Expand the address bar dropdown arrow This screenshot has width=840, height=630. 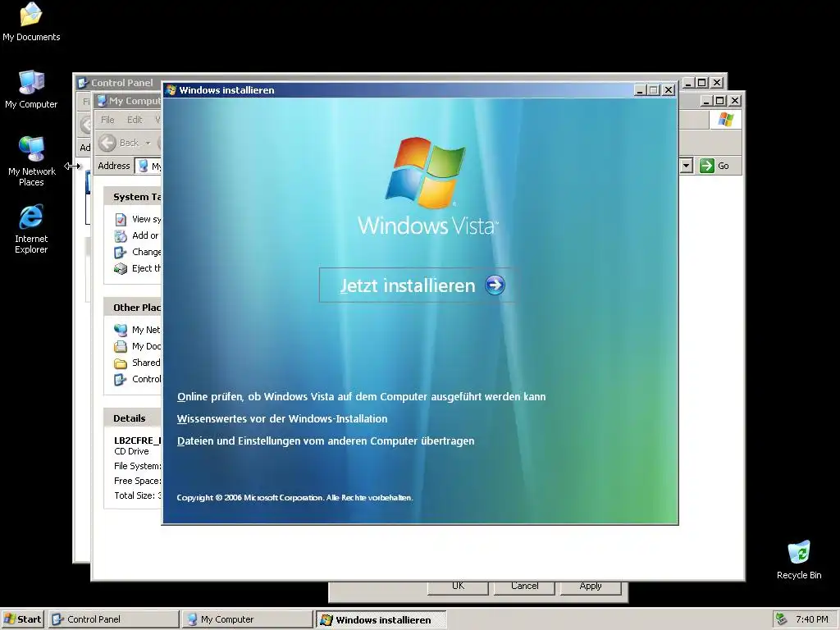click(x=687, y=166)
